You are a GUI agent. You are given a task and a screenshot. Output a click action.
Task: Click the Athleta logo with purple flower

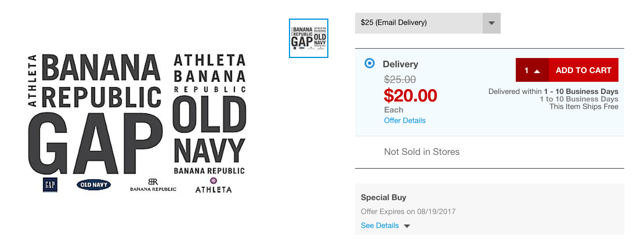pos(214,186)
